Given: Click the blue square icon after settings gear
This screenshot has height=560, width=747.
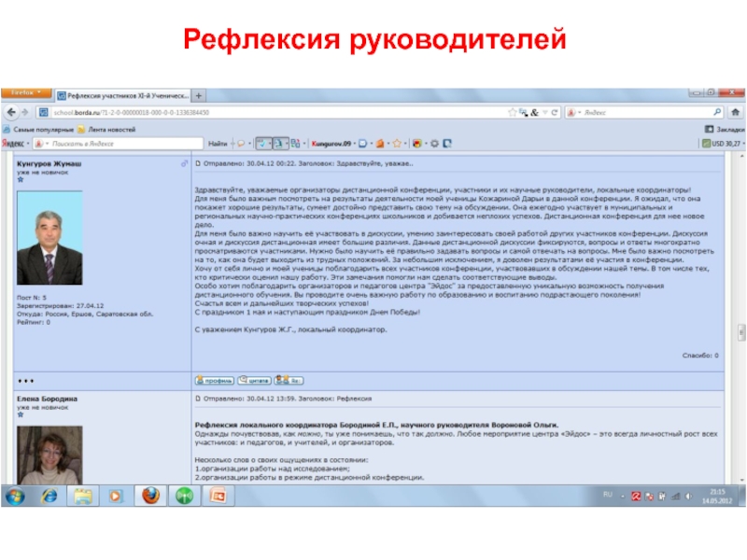Looking at the screenshot, I should point(447,144).
